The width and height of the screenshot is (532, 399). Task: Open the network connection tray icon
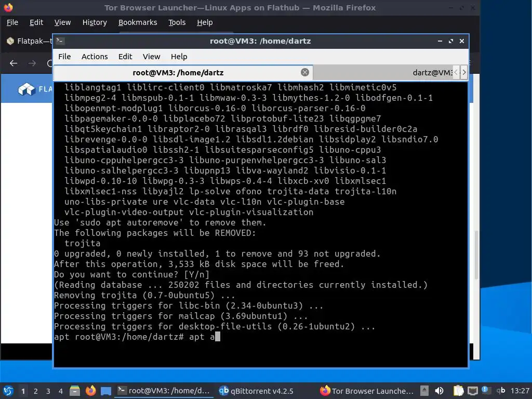pos(473,391)
